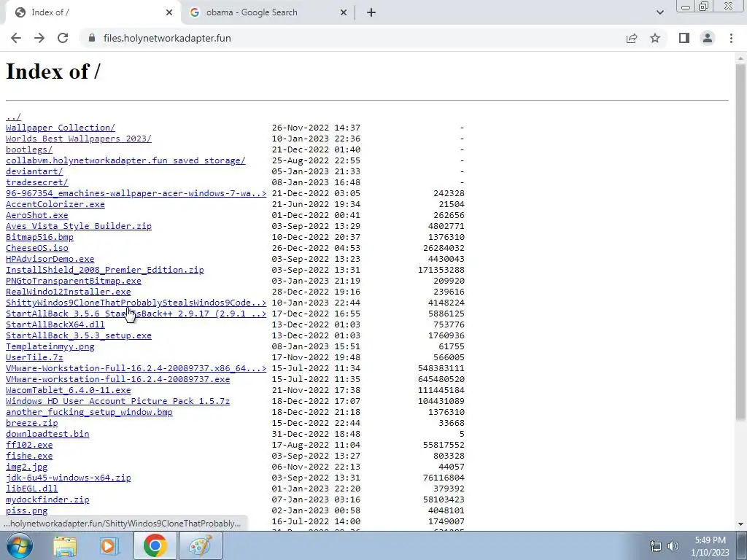Download AccentColorizer.exe

coord(55,204)
